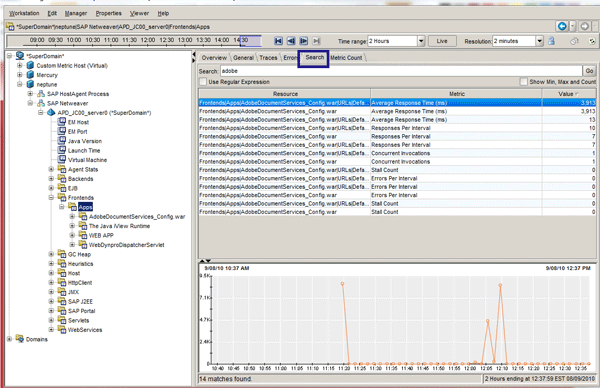Viewport: 600px width, 388px height.
Task: Open the Time range dropdown
Action: coord(421,41)
